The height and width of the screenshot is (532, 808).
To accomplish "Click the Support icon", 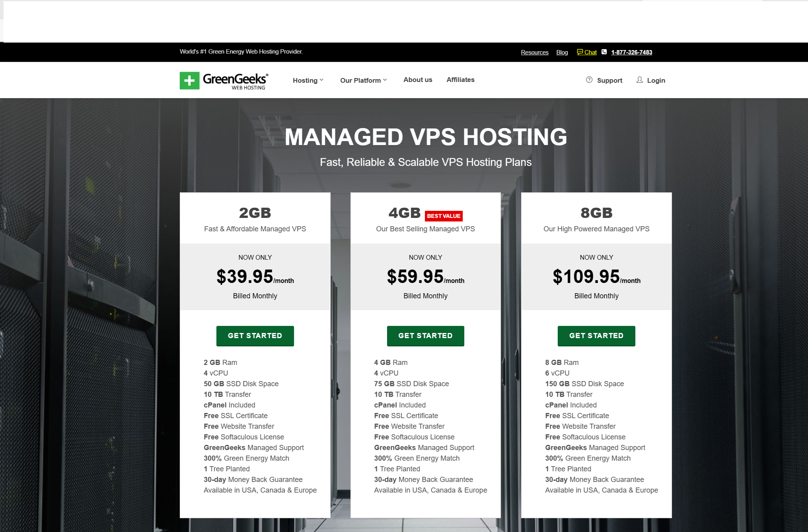I will coord(590,79).
